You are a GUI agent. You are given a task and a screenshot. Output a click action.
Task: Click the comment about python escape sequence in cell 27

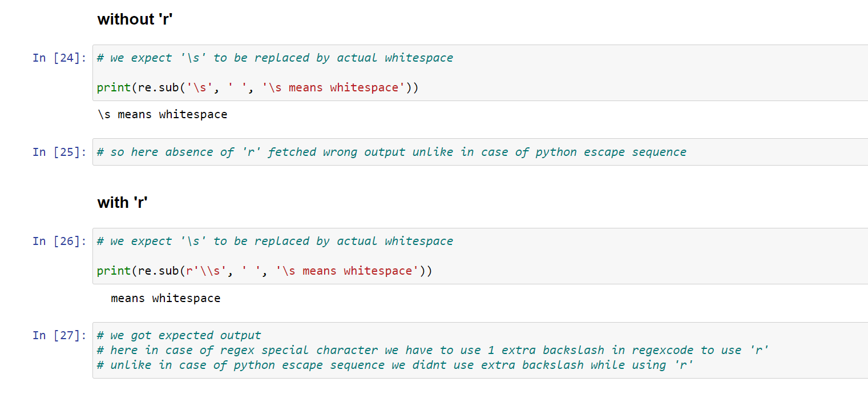(x=395, y=365)
